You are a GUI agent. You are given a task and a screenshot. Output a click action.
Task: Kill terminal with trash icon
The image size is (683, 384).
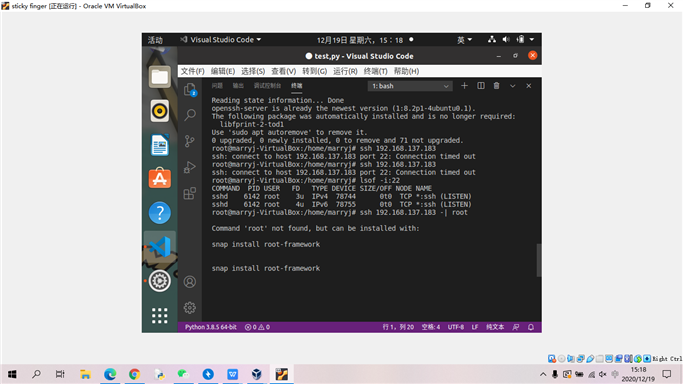click(x=497, y=86)
